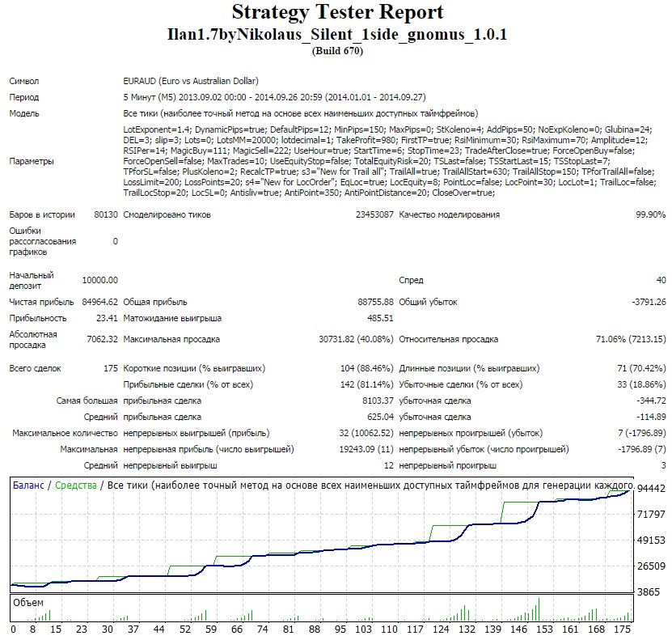Click the absolute drawdown value 7062.32
The width and height of the screenshot is (672, 636).
[102, 339]
